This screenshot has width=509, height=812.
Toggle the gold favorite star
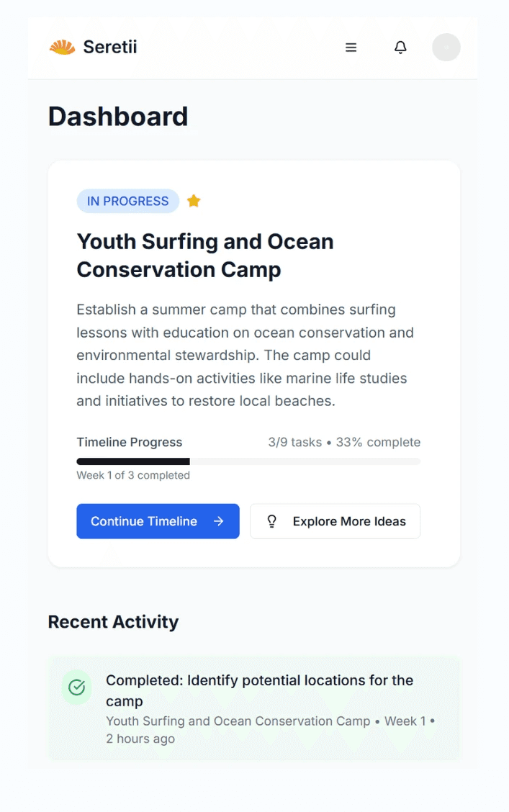point(194,201)
